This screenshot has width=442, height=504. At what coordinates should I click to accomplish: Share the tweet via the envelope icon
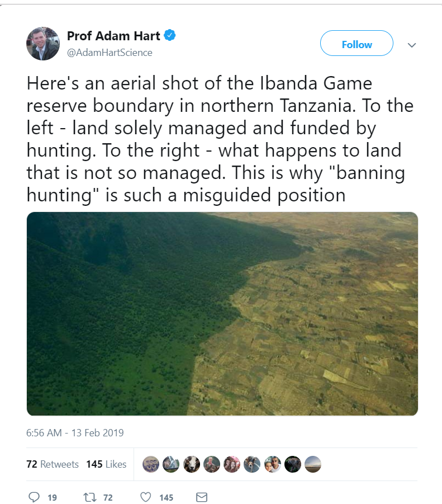(201, 497)
